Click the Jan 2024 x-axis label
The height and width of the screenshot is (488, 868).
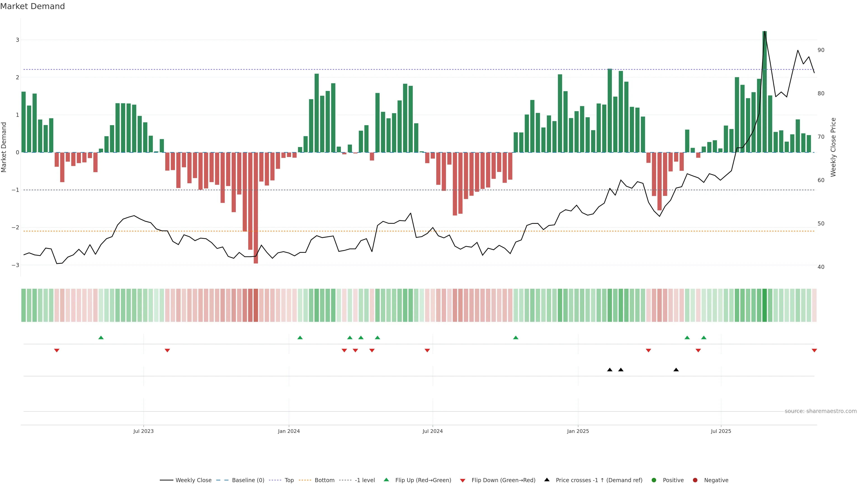tap(289, 431)
